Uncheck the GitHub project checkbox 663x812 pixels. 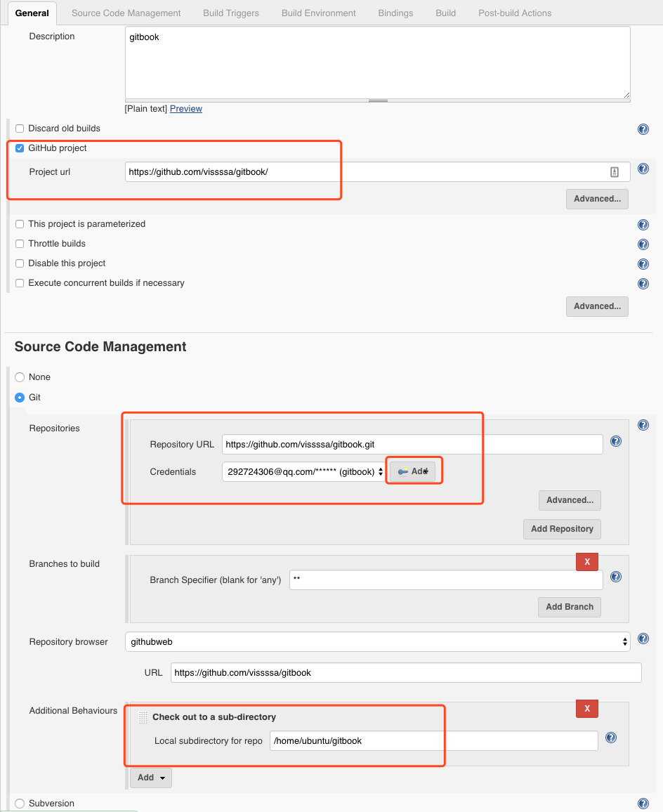pyautogui.click(x=20, y=148)
